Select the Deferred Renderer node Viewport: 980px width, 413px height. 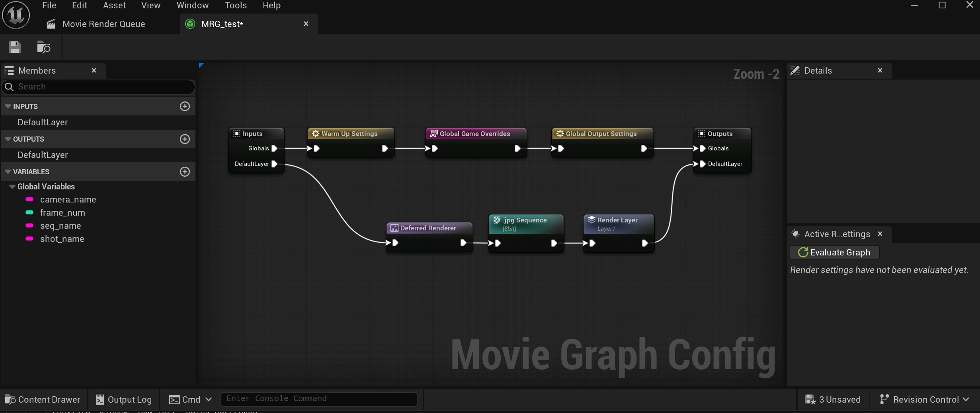point(428,228)
